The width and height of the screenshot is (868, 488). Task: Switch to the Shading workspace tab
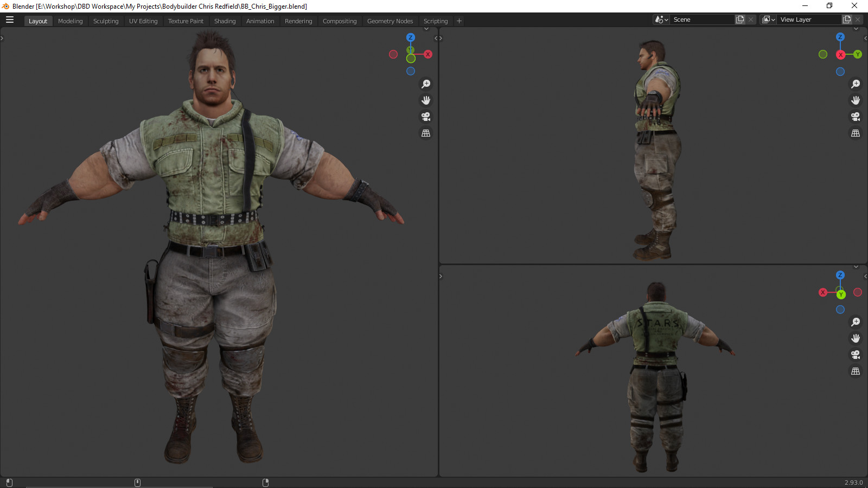tap(225, 21)
